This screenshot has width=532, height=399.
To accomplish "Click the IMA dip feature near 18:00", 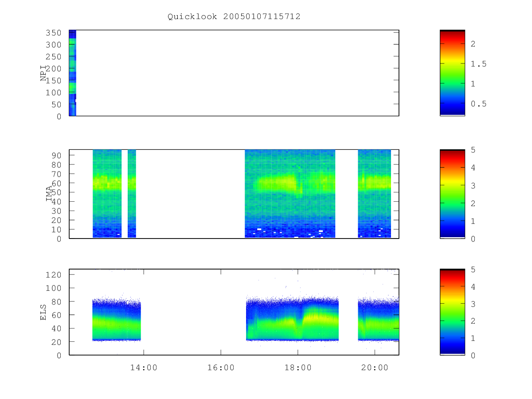I will 299,190.
